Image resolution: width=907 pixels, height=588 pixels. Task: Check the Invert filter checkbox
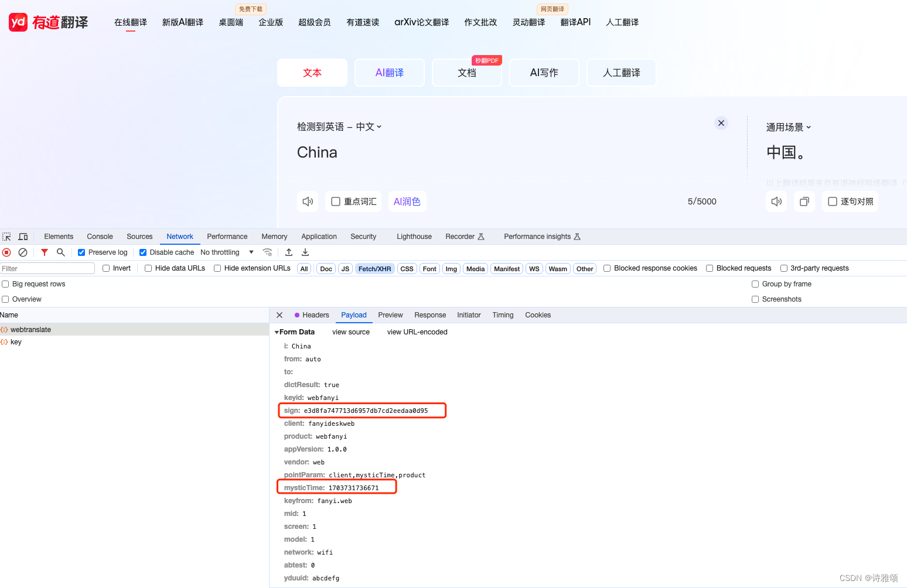click(x=106, y=268)
